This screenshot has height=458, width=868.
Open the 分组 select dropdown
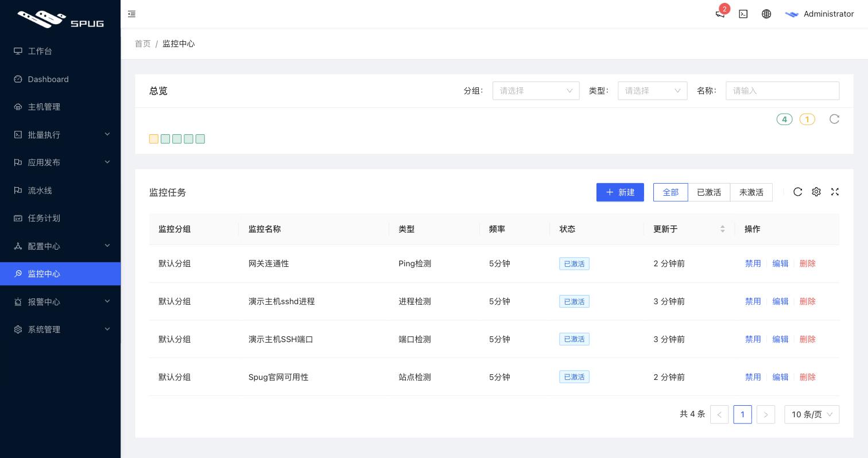pyautogui.click(x=536, y=91)
